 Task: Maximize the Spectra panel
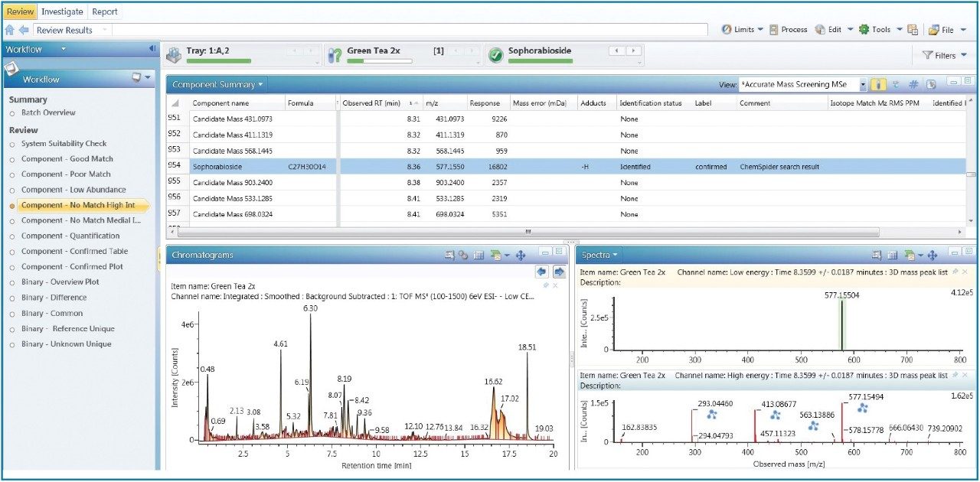(x=967, y=252)
